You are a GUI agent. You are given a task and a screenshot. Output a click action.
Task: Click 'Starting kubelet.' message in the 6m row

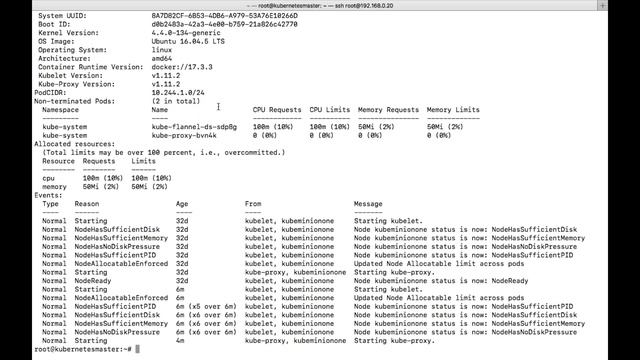(388, 289)
